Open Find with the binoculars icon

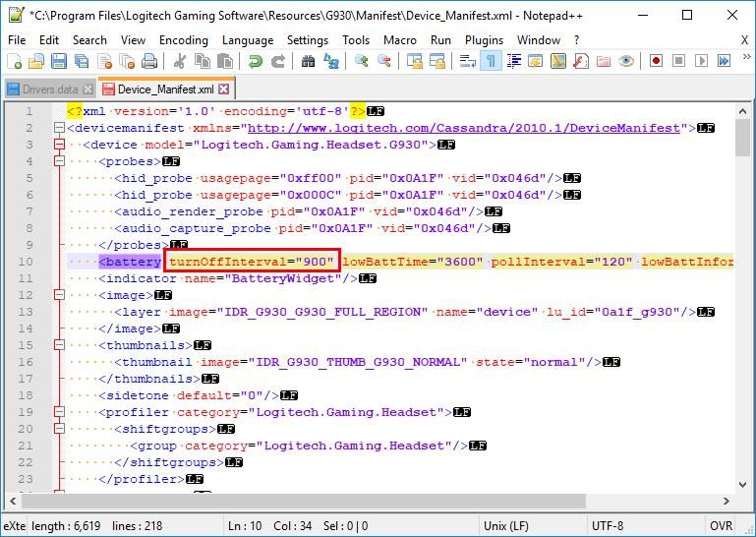[309, 61]
